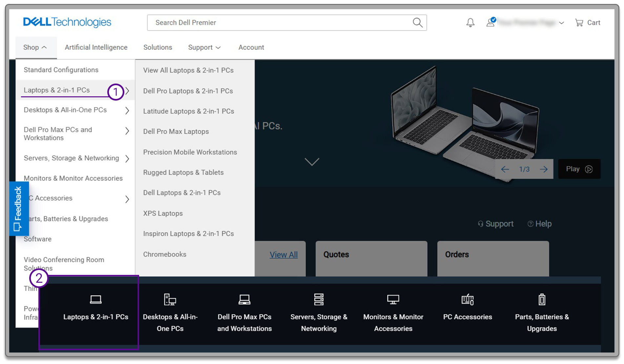This screenshot has height=364, width=624.
Task: Open the Cart
Action: [x=588, y=23]
